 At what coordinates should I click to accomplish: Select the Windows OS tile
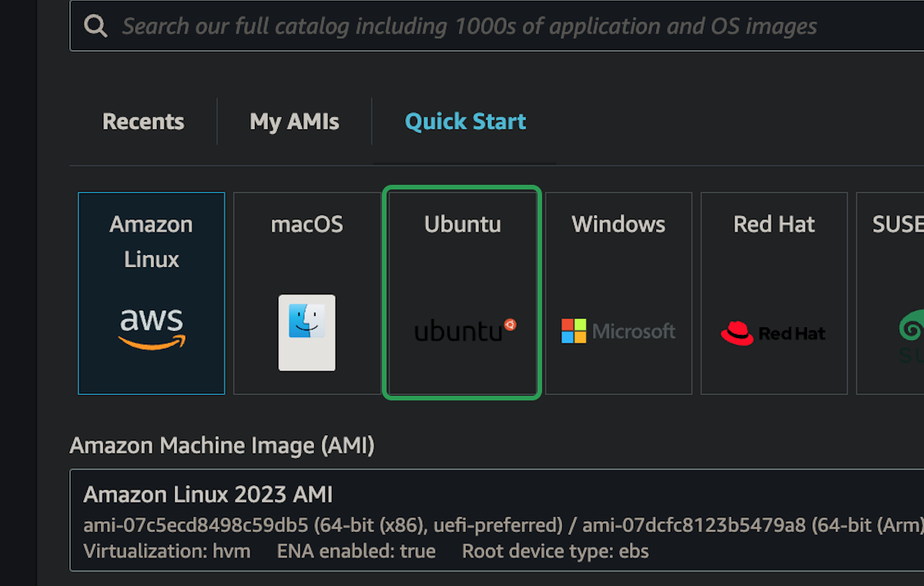pos(618,293)
